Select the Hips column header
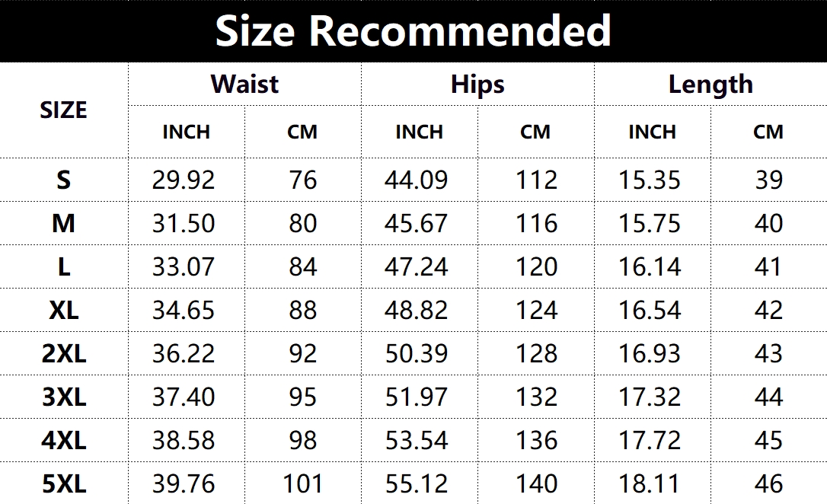The width and height of the screenshot is (827, 504). pyautogui.click(x=477, y=84)
